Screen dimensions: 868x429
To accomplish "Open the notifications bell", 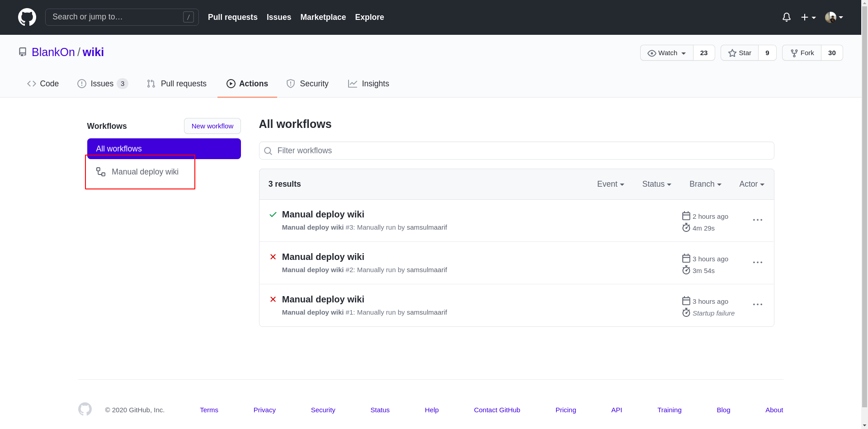I will pos(787,17).
